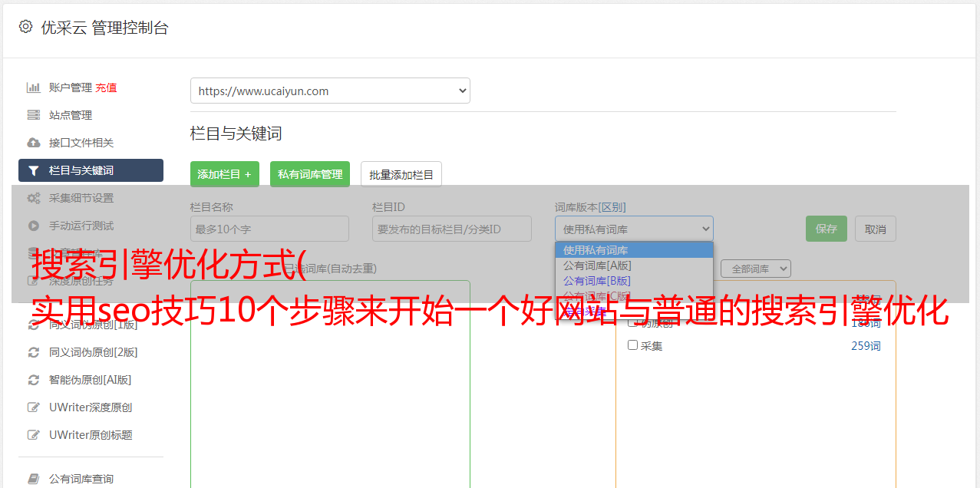The image size is (980, 488).
Task: Open 手动运行测试 page
Action: pos(81,226)
